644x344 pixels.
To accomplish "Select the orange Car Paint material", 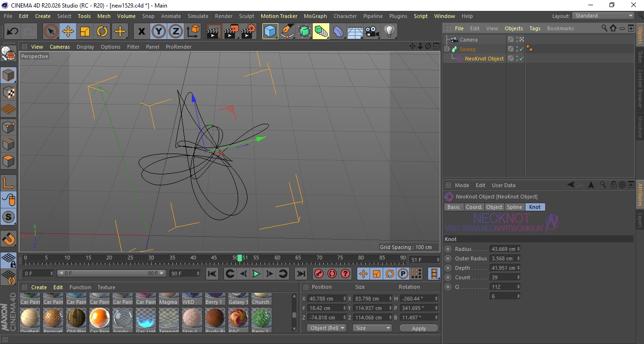I will pyautogui.click(x=100, y=318).
